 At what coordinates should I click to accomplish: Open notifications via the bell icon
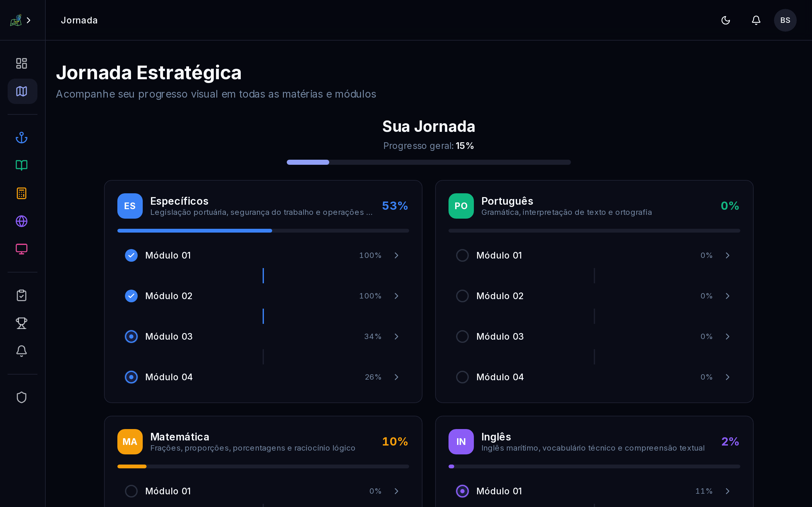(756, 20)
